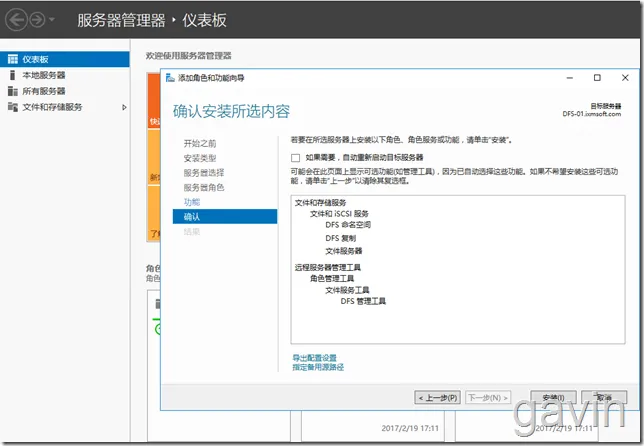The width and height of the screenshot is (644, 446).
Task: Click the 导出配置设置 link
Action: click(x=315, y=358)
